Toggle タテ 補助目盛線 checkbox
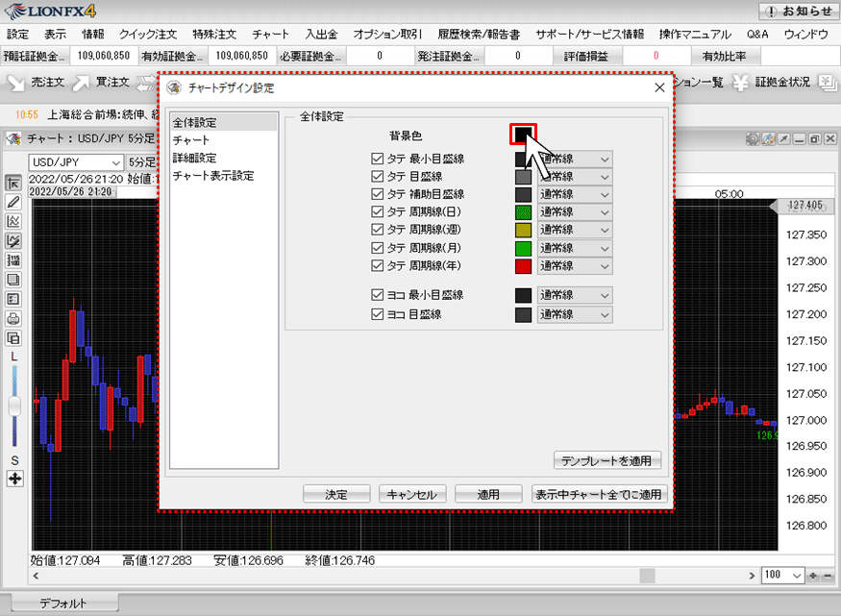 378,194
